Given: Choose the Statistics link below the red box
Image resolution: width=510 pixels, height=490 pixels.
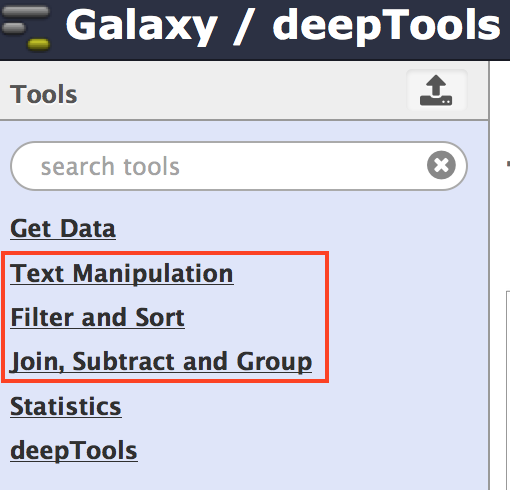Looking at the screenshot, I should tap(66, 406).
